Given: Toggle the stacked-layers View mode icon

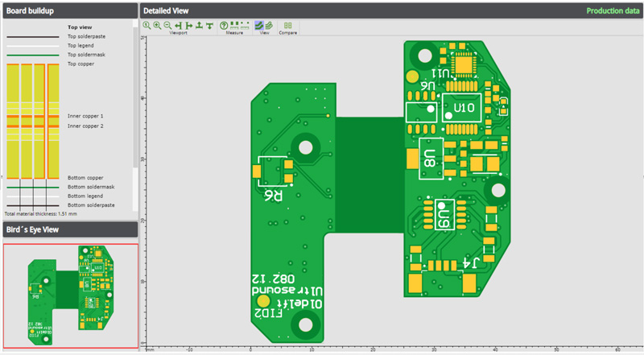Looking at the screenshot, I should pyautogui.click(x=269, y=26).
